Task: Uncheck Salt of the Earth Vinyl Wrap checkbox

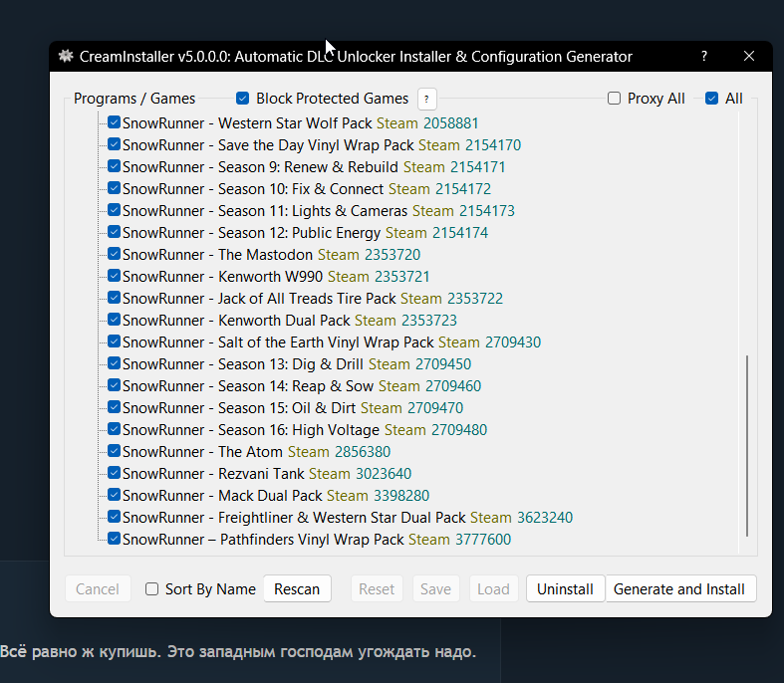Action: pyautogui.click(x=114, y=341)
